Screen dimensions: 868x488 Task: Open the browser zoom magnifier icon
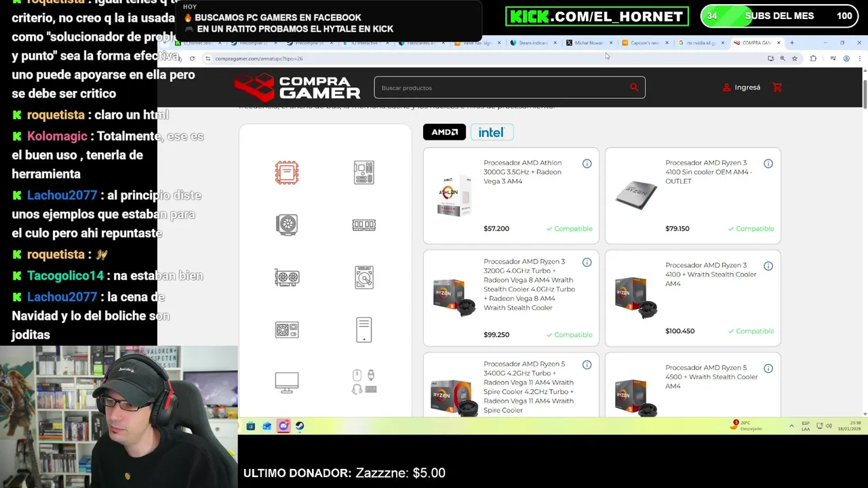point(783,58)
